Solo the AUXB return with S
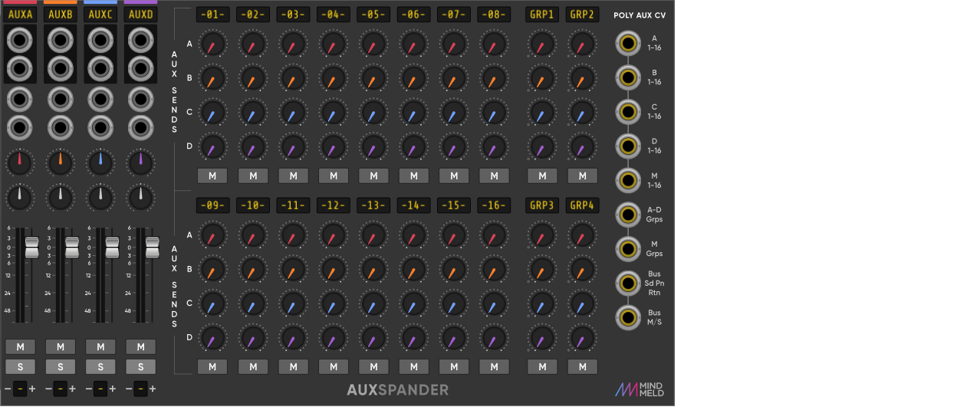980x407 pixels. [x=60, y=366]
